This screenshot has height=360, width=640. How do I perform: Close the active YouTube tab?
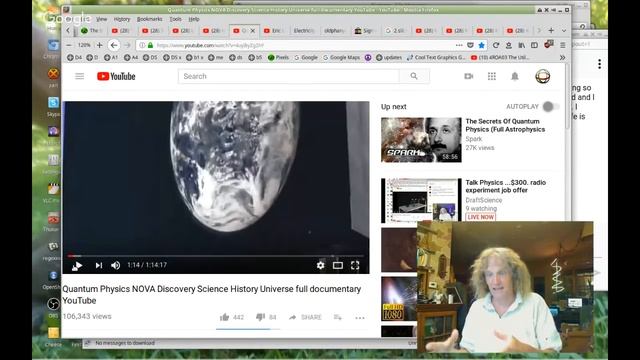[x=253, y=31]
